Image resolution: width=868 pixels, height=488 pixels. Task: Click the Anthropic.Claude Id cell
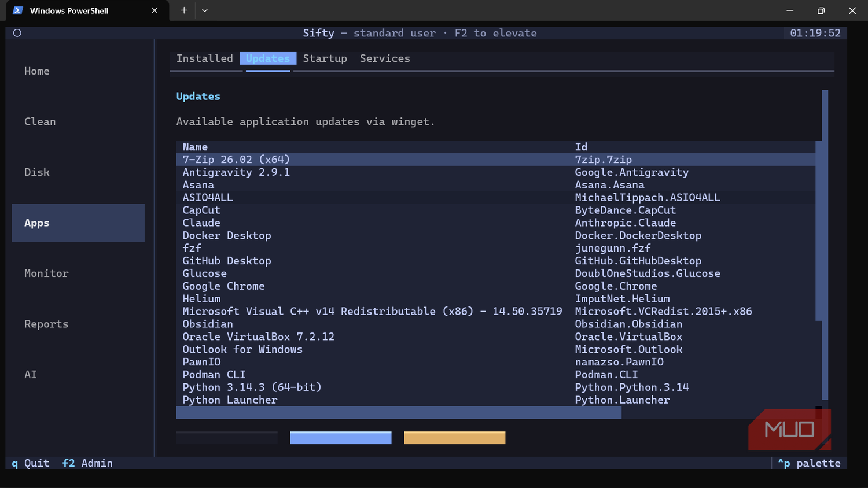[625, 223]
